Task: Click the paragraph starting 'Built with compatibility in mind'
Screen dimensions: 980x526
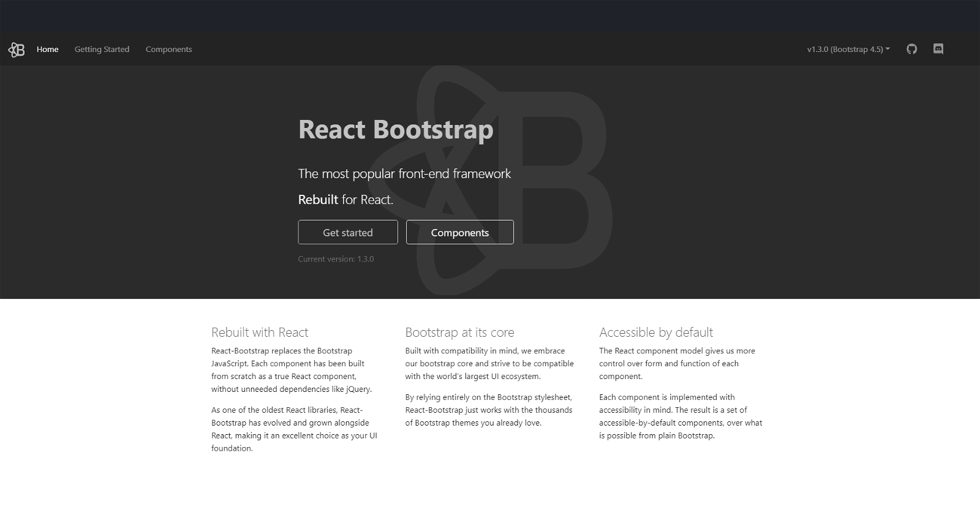Action: click(489, 364)
